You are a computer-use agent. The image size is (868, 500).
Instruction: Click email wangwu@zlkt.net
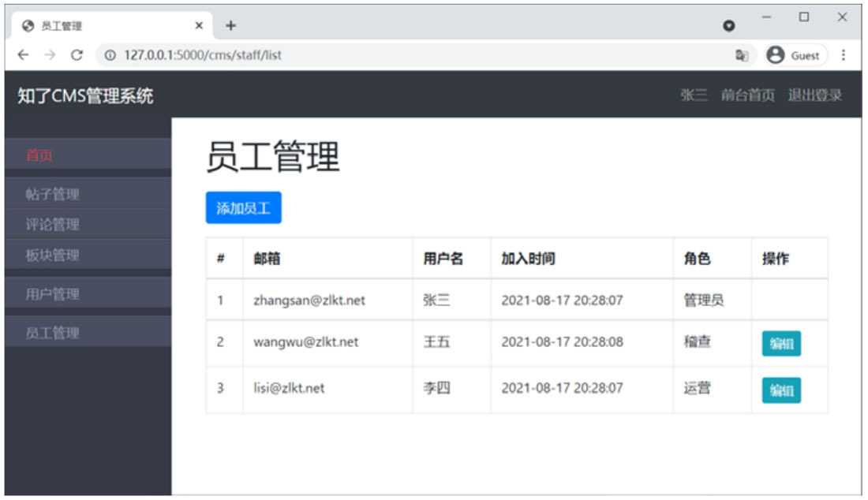point(306,341)
